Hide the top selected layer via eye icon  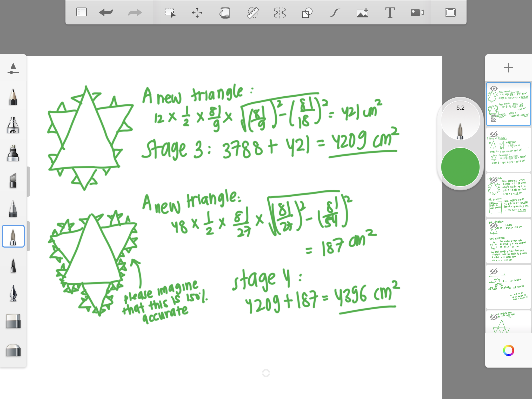click(494, 89)
